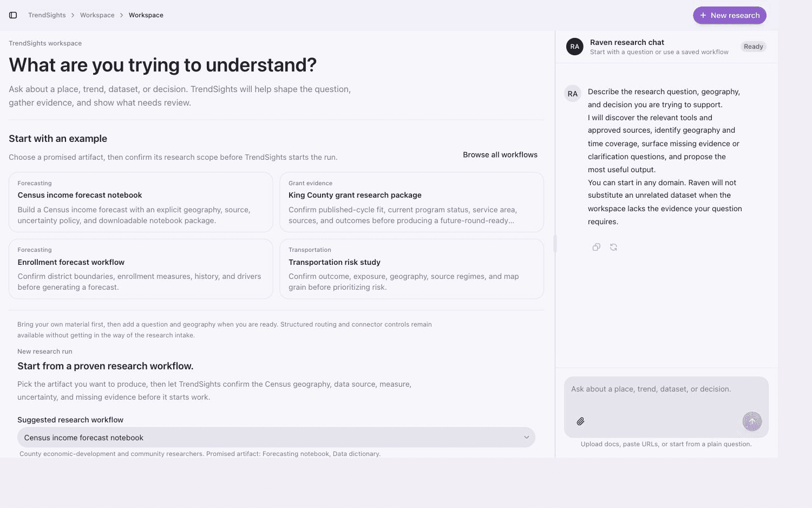Click the Promised artifact description text
Viewport: 812px width, 508px height.
pos(200,454)
